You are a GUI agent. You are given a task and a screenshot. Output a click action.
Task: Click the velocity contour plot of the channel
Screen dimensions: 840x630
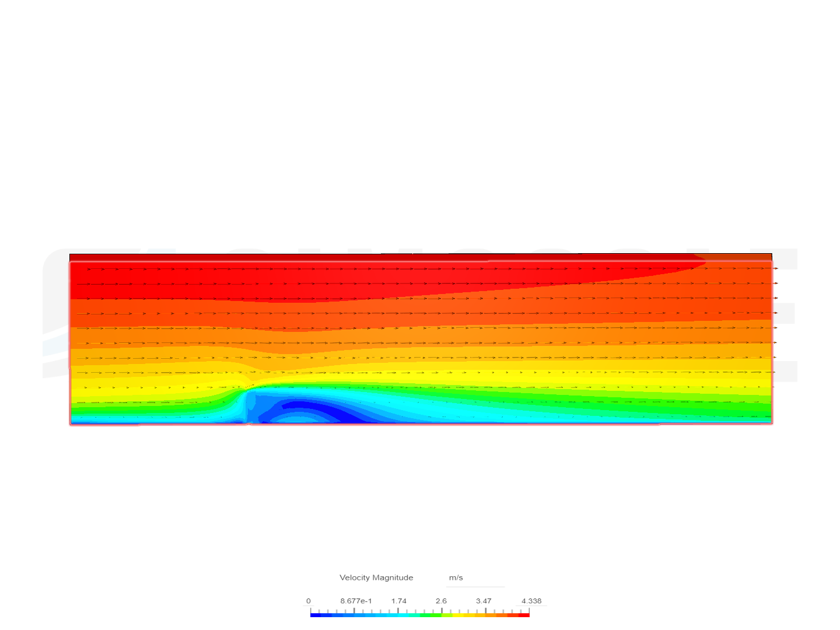[421, 339]
